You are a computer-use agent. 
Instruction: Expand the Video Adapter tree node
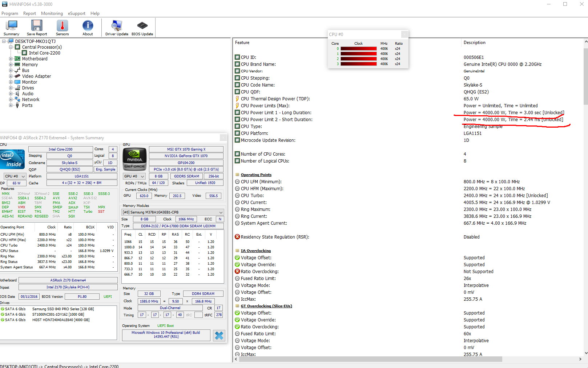tap(11, 76)
